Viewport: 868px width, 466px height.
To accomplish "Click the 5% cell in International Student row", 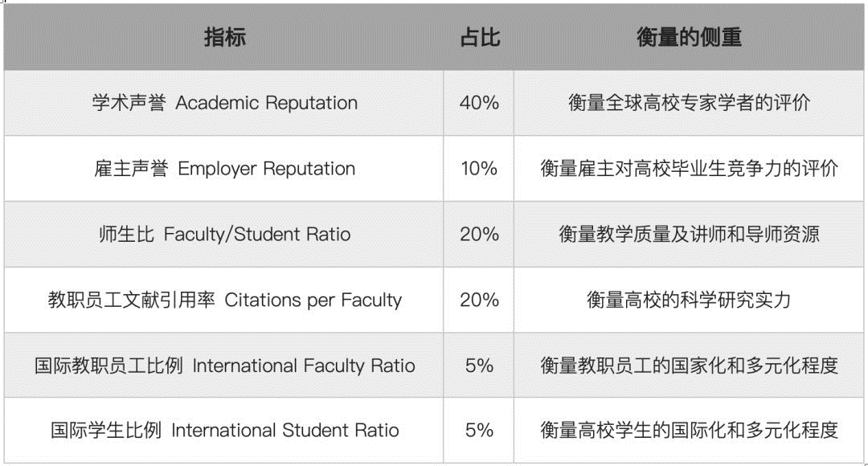I will click(x=479, y=431).
